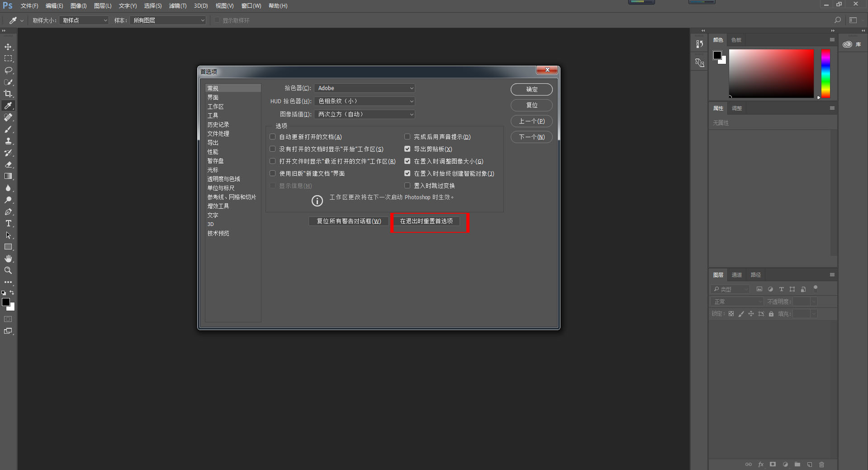Open the Properties panel flyout menu
The width and height of the screenshot is (868, 470).
click(x=832, y=108)
